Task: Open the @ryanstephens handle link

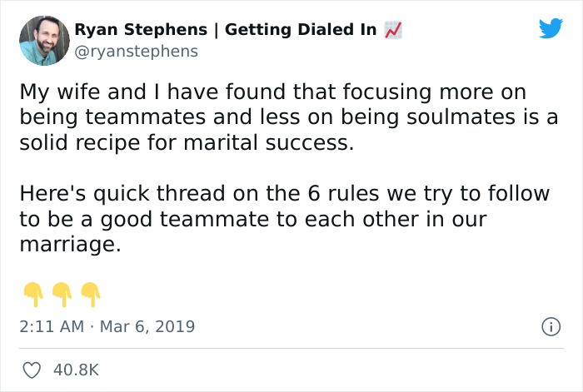Action: pos(137,51)
